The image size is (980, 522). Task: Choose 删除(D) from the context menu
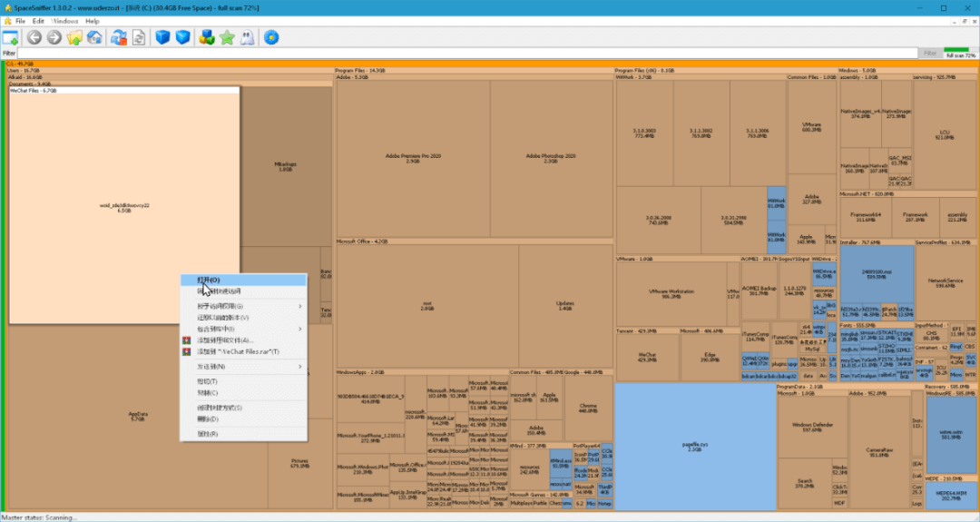point(208,419)
